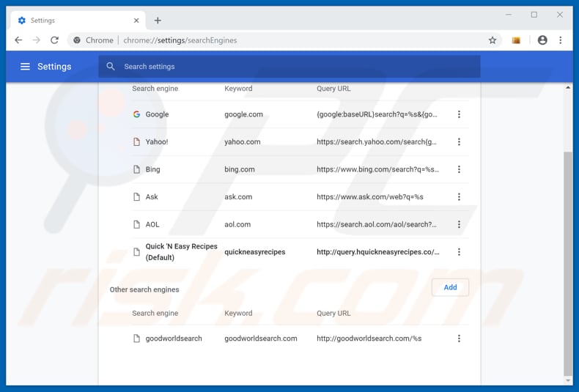Viewport: 579px width, 392px height.
Task: Add a new search engine
Action: point(450,287)
